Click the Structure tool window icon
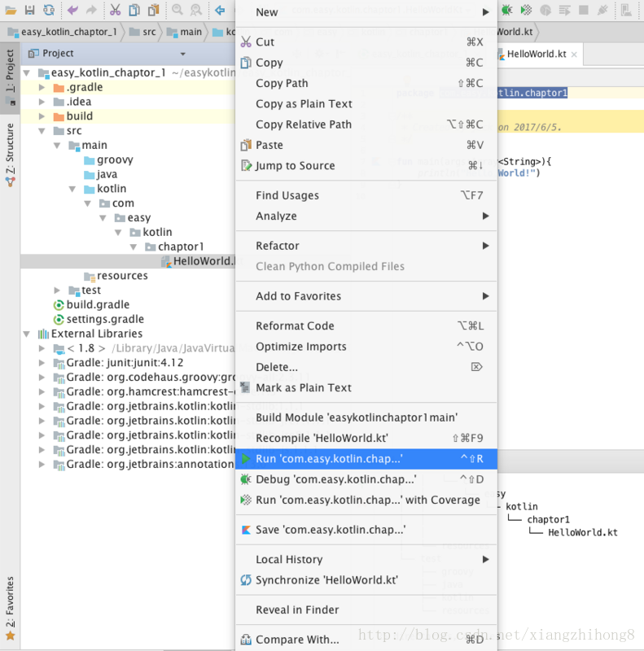The image size is (644, 651). [x=11, y=181]
